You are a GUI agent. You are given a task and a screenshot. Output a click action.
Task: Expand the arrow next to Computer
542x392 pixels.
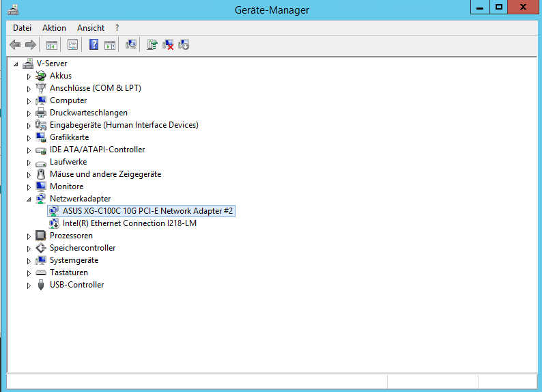coord(29,101)
